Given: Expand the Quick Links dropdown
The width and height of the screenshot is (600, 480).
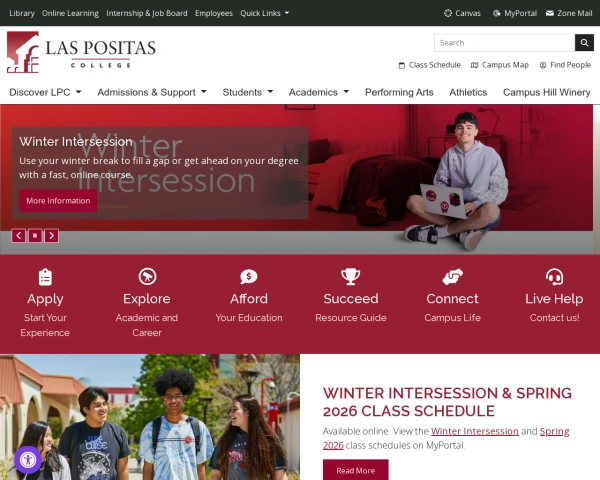Looking at the screenshot, I should pos(264,13).
